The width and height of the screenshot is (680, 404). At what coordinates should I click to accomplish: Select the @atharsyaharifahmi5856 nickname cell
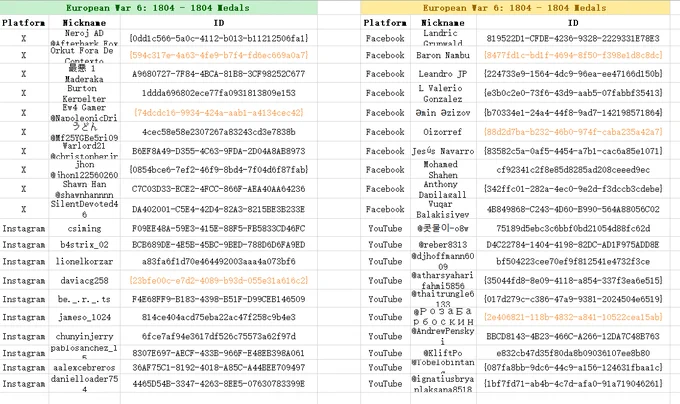click(443, 280)
